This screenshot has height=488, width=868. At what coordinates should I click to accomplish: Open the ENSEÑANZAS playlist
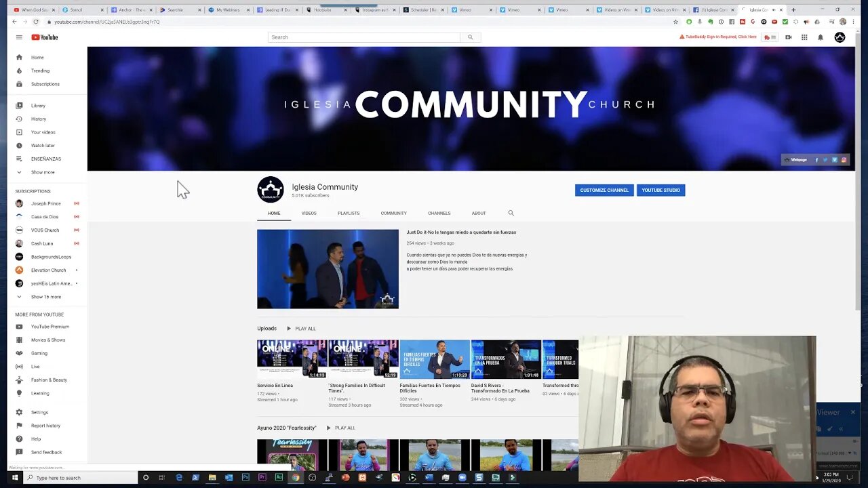tap(46, 159)
